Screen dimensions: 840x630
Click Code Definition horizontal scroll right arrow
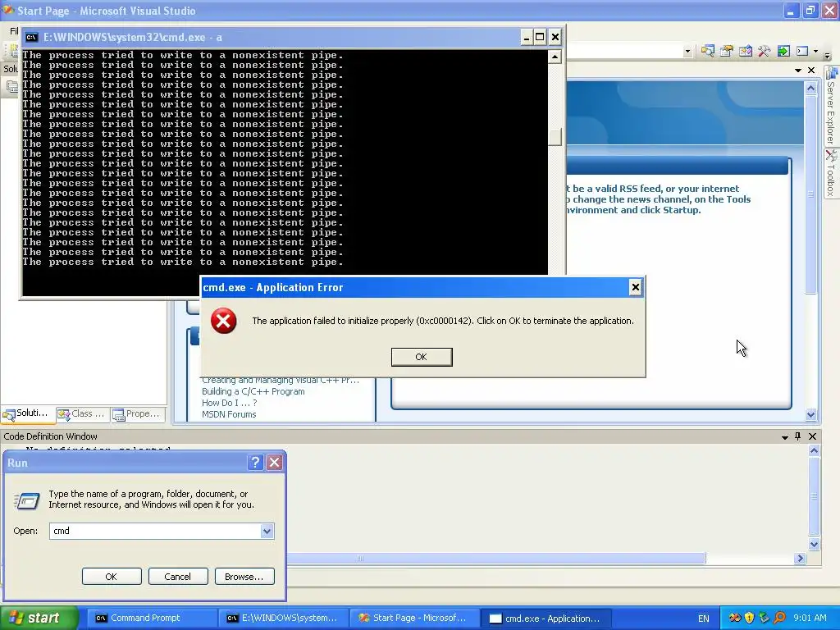801,558
